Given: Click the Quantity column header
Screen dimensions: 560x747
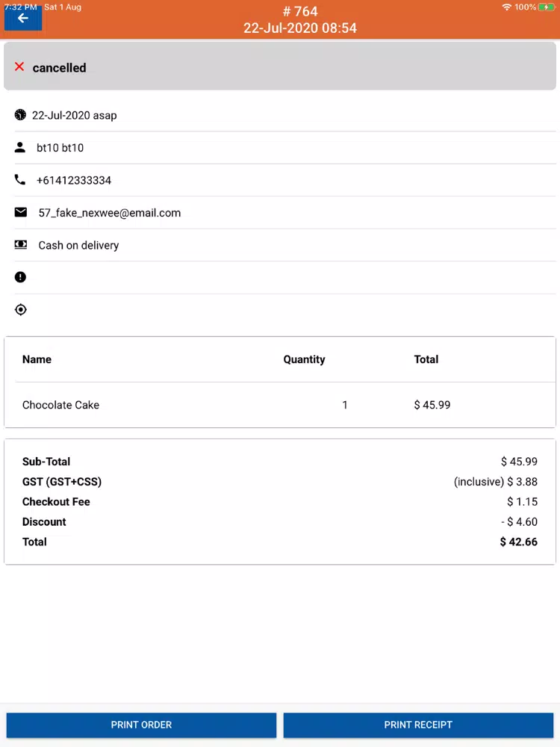Looking at the screenshot, I should click(305, 359).
